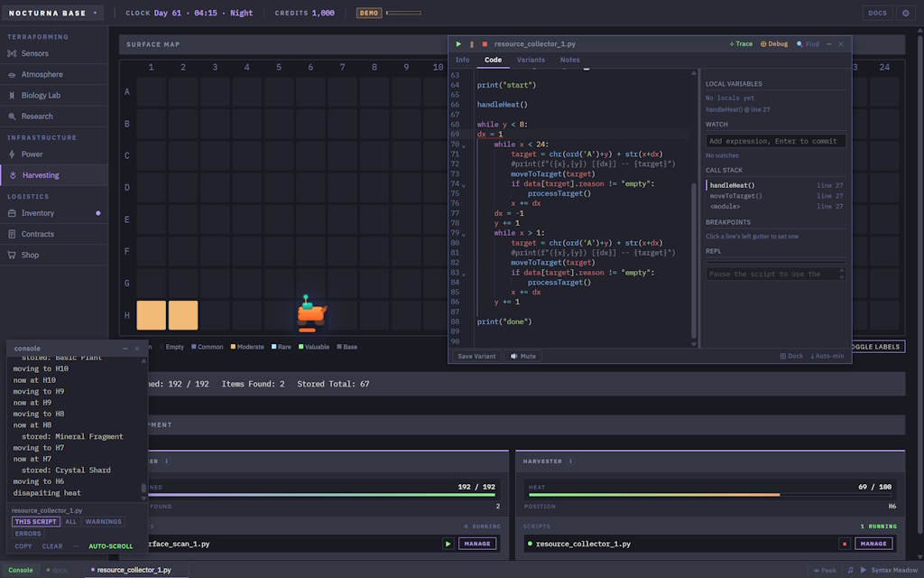Open the Variants tab

point(531,61)
